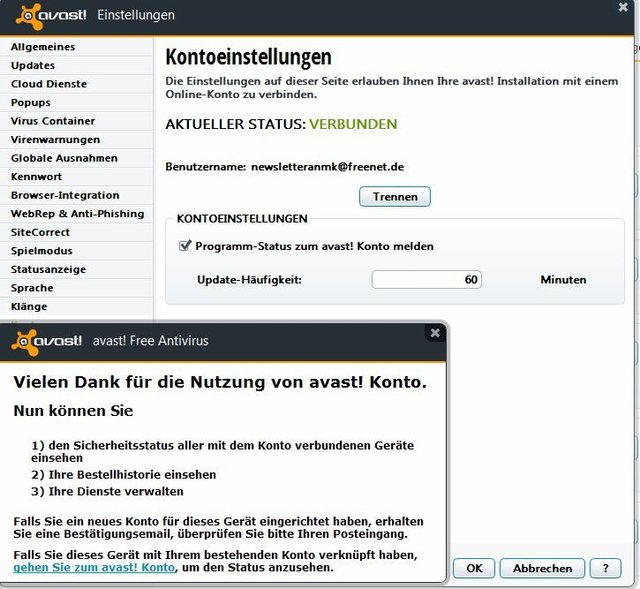640x589 pixels.
Task: Open the Sprache settings
Action: pyautogui.click(x=76, y=288)
